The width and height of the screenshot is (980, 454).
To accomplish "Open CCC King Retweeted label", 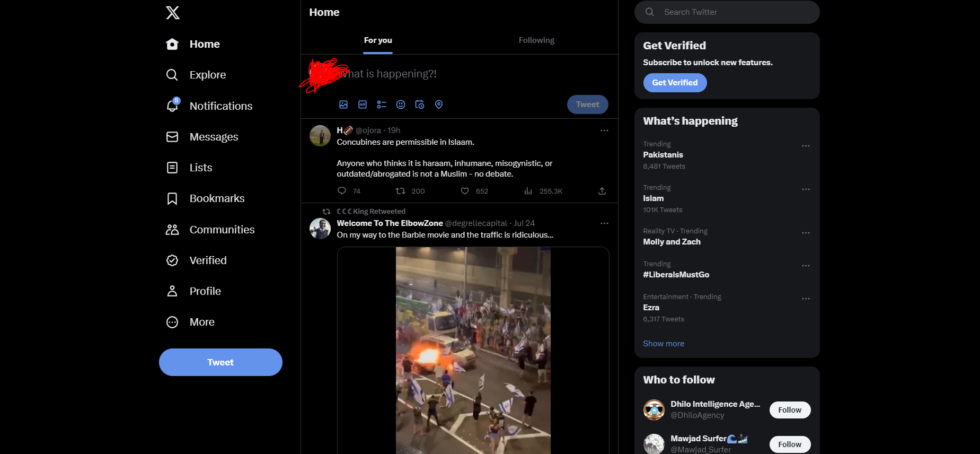I will 371,211.
